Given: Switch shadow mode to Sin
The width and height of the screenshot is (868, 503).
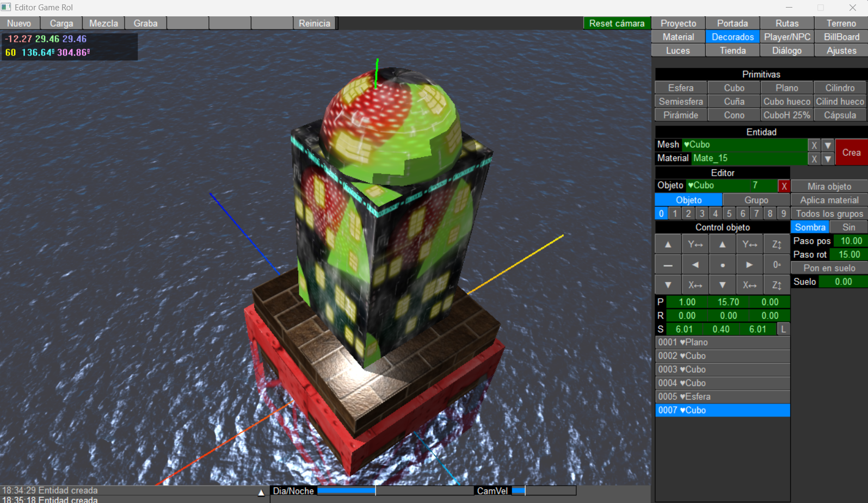Looking at the screenshot, I should [848, 227].
